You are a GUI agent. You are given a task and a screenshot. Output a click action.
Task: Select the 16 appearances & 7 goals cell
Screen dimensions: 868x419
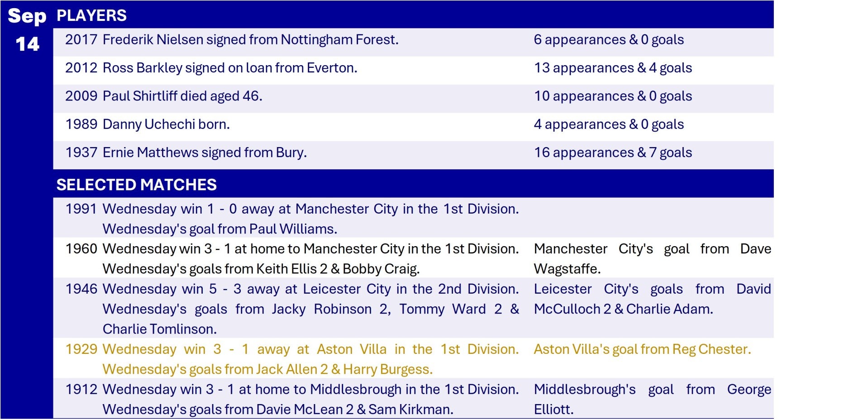613,152
